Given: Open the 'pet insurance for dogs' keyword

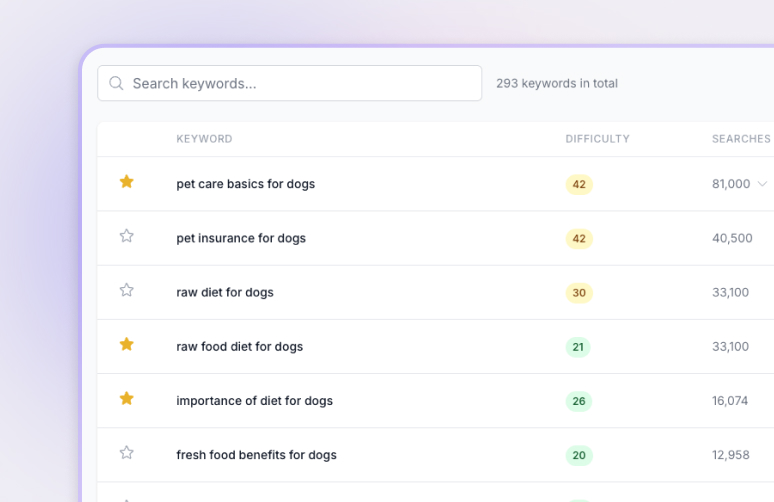Looking at the screenshot, I should pos(241,238).
